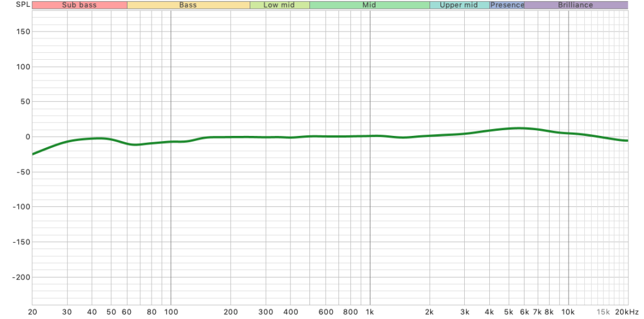Click the 8k frequency label
This screenshot has width=644, height=319.
click(x=549, y=312)
